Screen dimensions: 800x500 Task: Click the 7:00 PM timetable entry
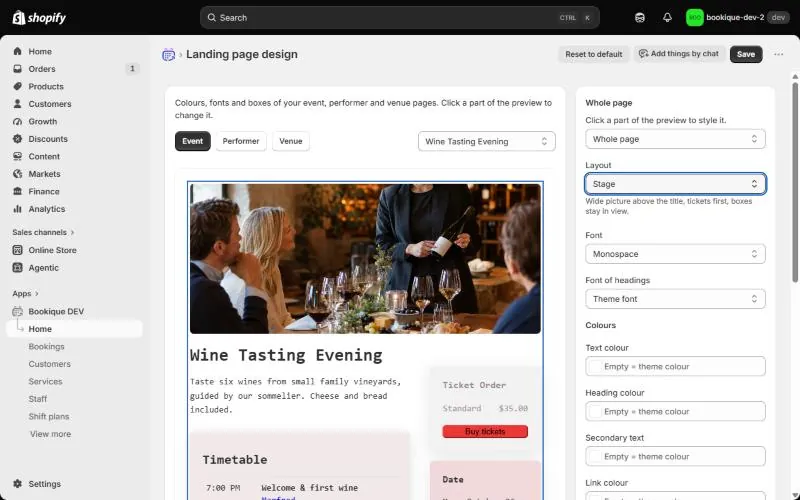(x=282, y=488)
